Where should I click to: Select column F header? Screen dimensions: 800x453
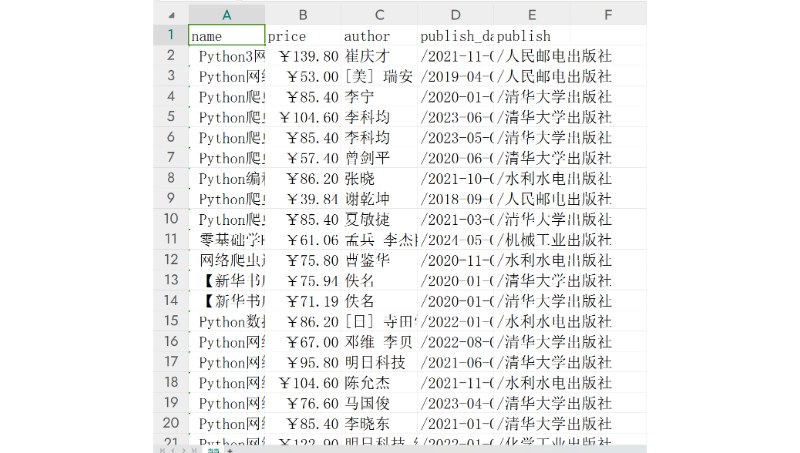(x=607, y=15)
